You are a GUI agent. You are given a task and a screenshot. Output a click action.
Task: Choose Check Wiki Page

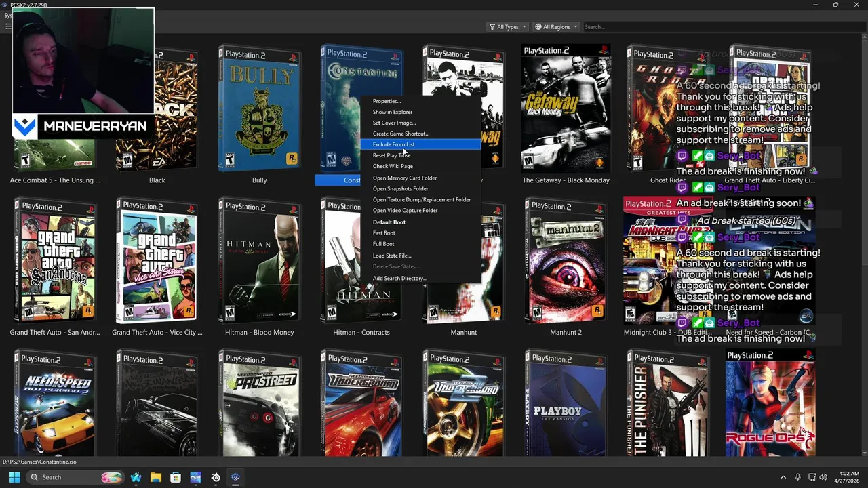click(x=420, y=166)
